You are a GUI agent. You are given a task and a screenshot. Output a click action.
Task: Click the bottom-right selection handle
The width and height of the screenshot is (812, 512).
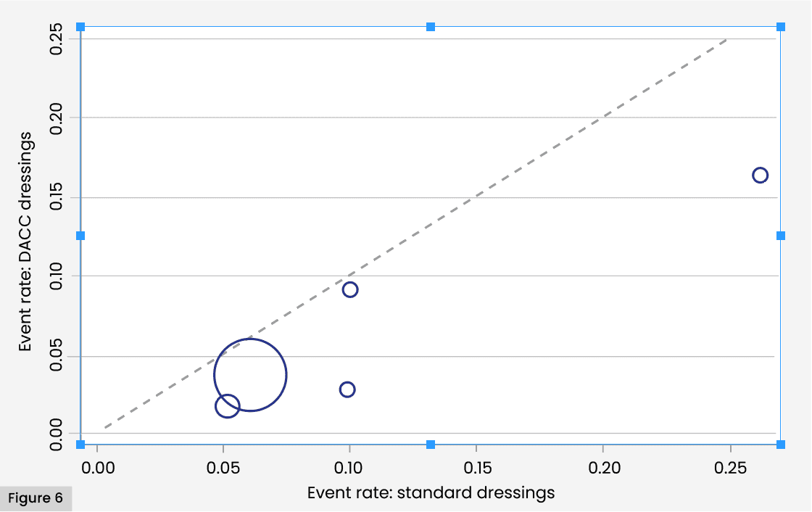[781, 445]
